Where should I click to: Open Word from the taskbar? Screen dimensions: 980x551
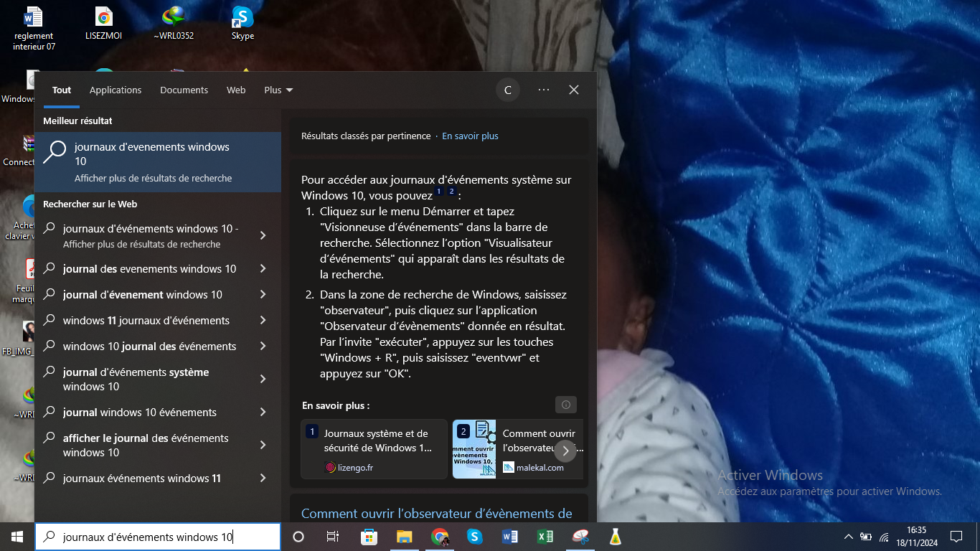[509, 537]
